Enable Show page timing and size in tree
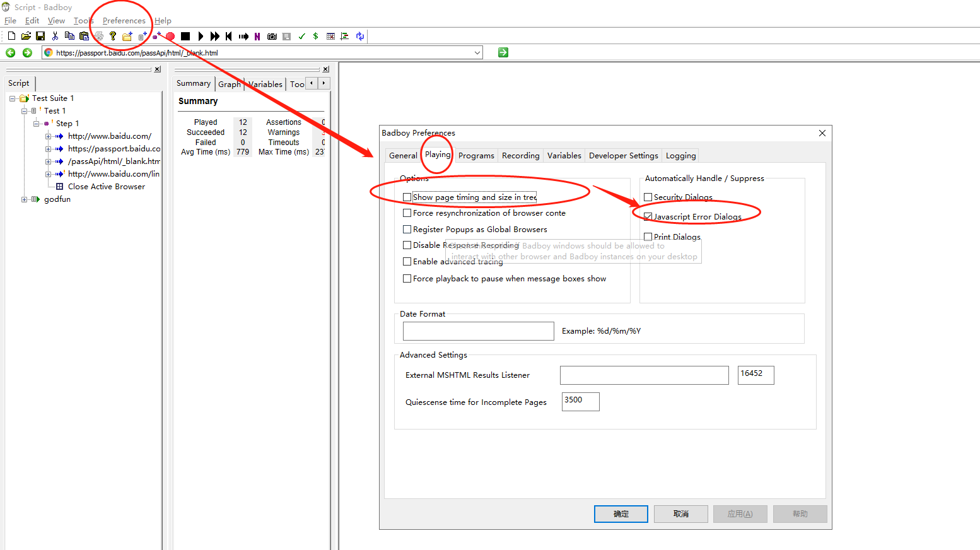This screenshot has width=980, height=550. [x=407, y=197]
